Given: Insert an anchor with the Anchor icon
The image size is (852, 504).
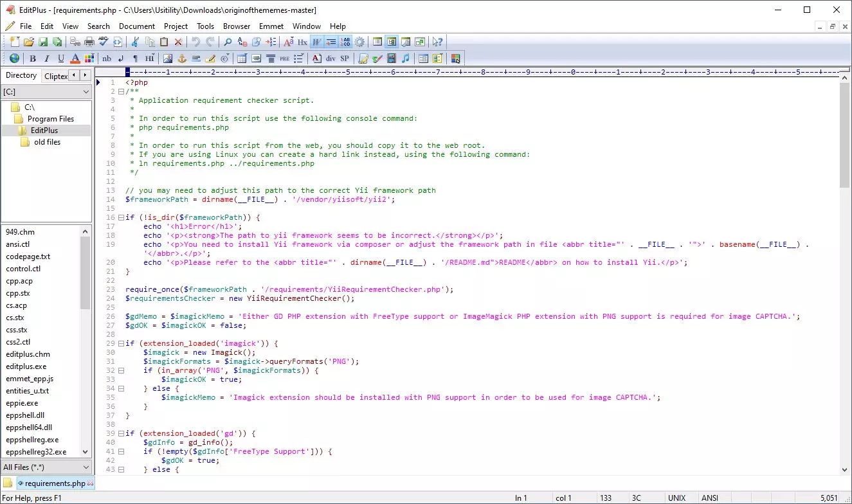Looking at the screenshot, I should click(x=181, y=59).
